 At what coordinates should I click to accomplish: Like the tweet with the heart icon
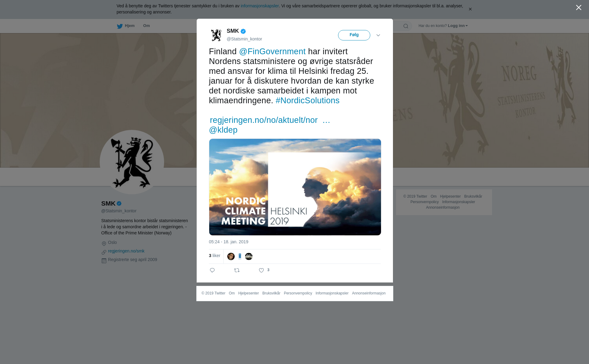(261, 270)
